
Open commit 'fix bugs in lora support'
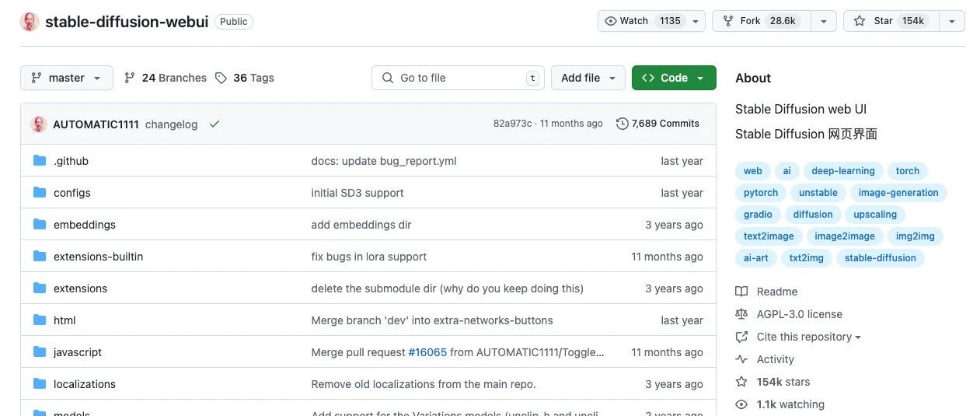tap(369, 257)
